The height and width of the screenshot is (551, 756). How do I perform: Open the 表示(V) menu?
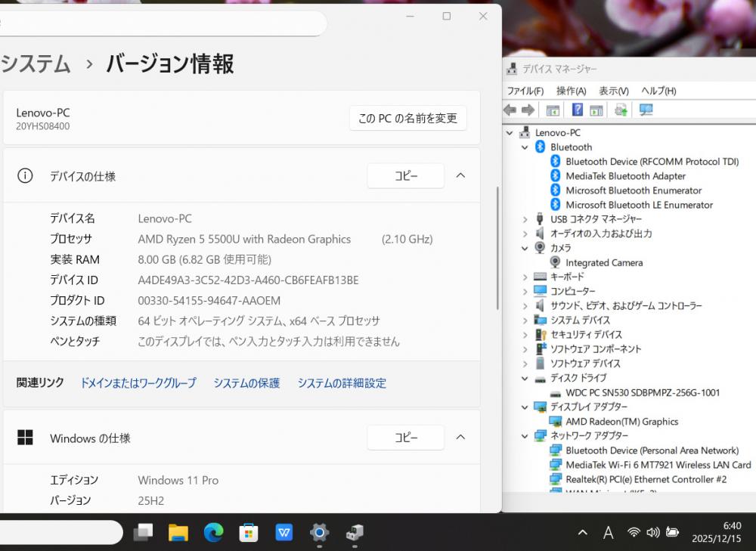coord(613,91)
